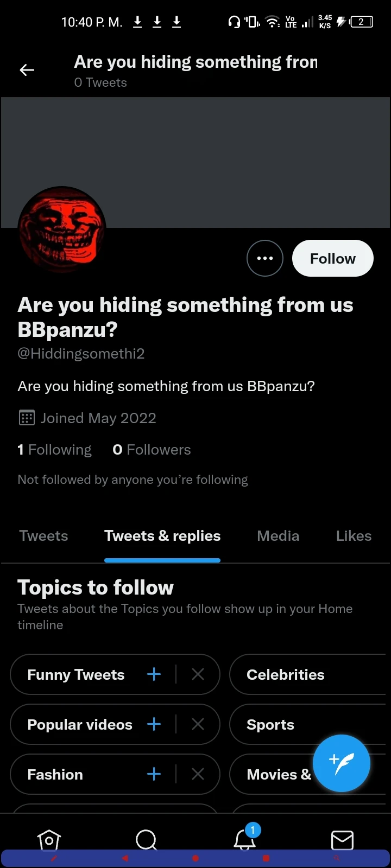Image resolution: width=391 pixels, height=868 pixels.
Task: Open the Home feed icon
Action: pos(49,840)
